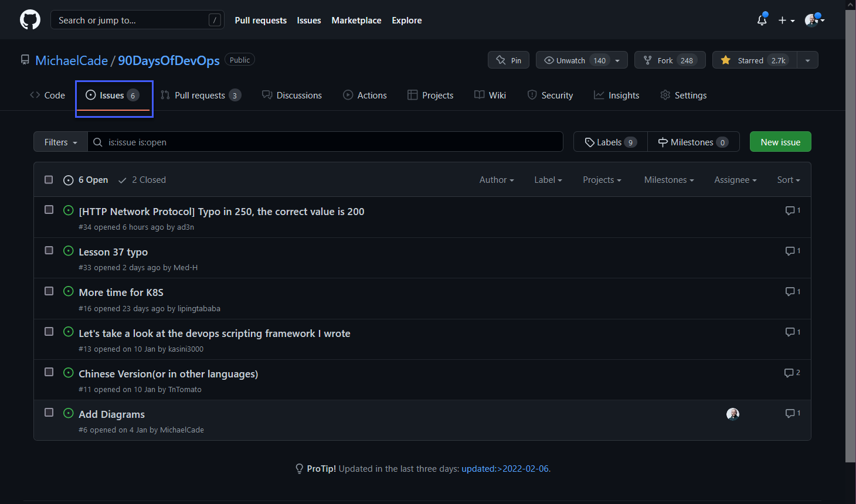Click inside the issues search field
Viewport: 856px width, 504px height.
point(322,141)
